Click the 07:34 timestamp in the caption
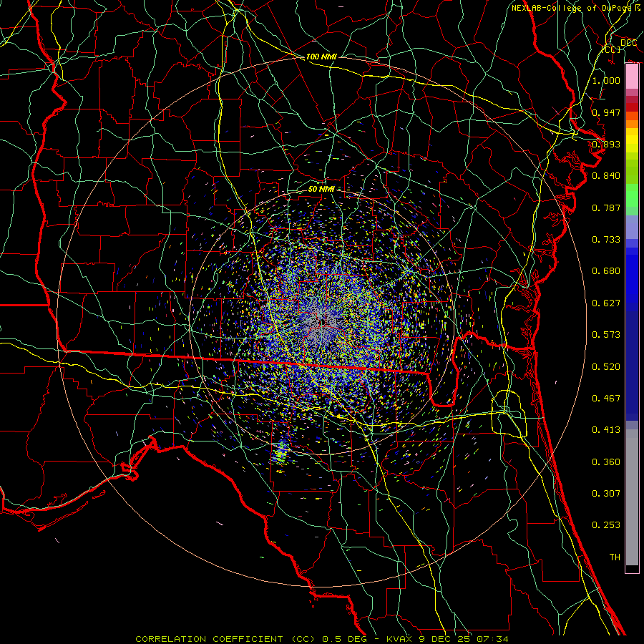This screenshot has height=644, width=644. tap(492, 639)
